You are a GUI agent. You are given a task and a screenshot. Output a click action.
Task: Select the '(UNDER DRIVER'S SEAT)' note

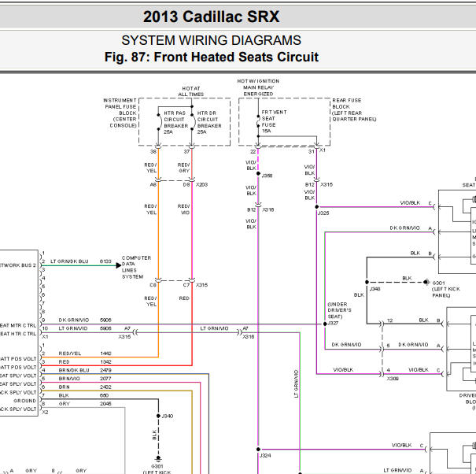pos(339,310)
